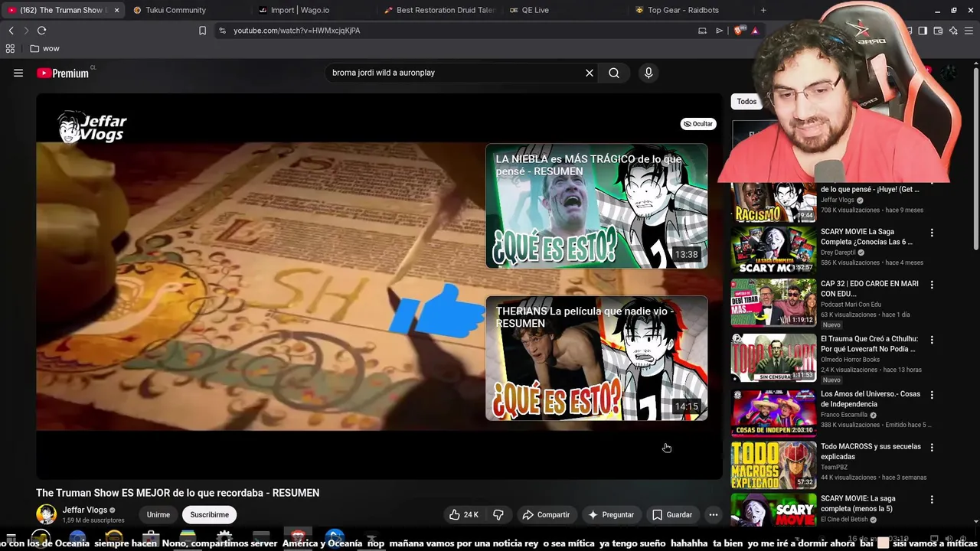The width and height of the screenshot is (980, 551).
Task: Subscribe with Suscribirme button
Action: point(210,515)
